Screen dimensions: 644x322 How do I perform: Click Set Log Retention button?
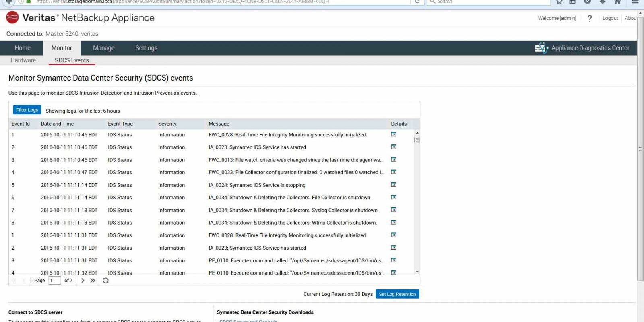[397, 294]
